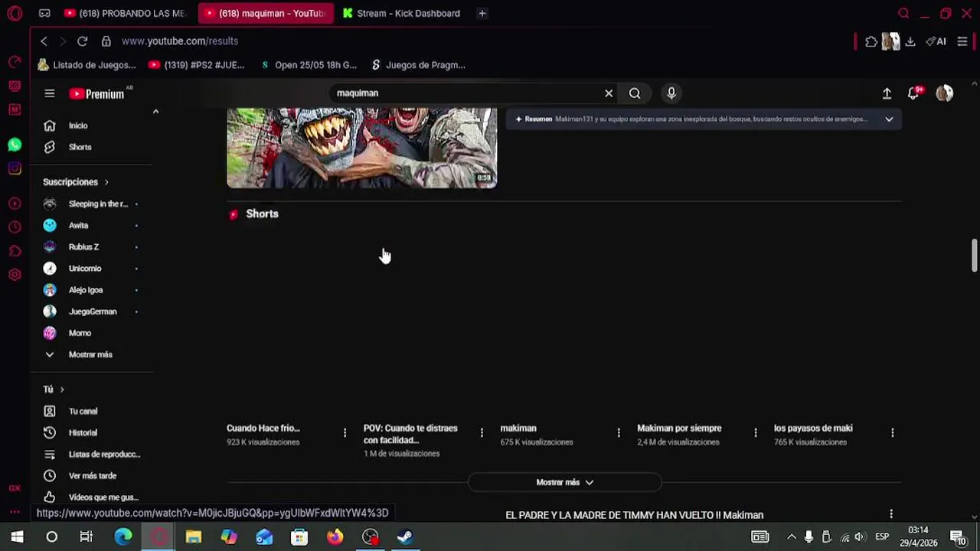Click the browser address bar URL
Screen dimensions: 980x551
[x=180, y=41]
